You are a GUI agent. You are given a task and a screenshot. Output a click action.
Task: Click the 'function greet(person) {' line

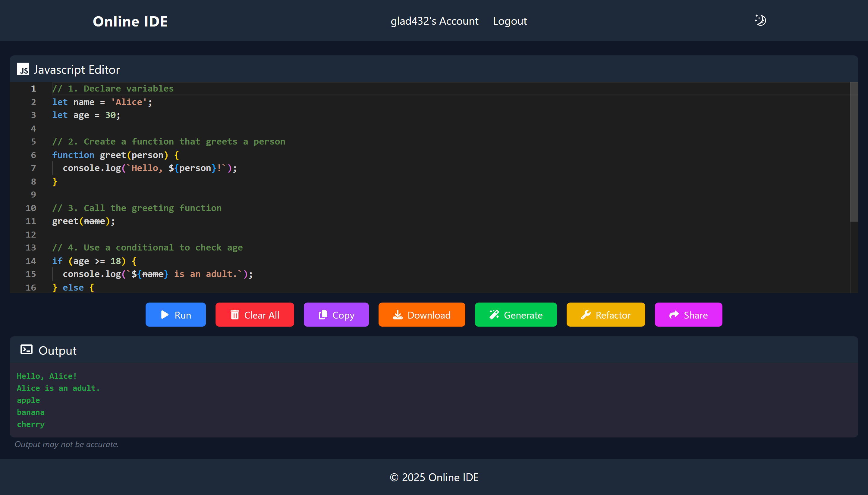tap(116, 155)
